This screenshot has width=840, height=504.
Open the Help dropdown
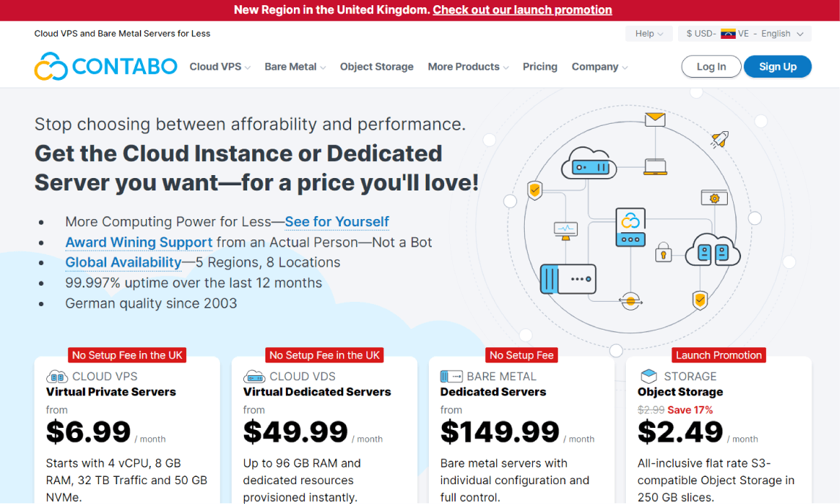(x=649, y=34)
